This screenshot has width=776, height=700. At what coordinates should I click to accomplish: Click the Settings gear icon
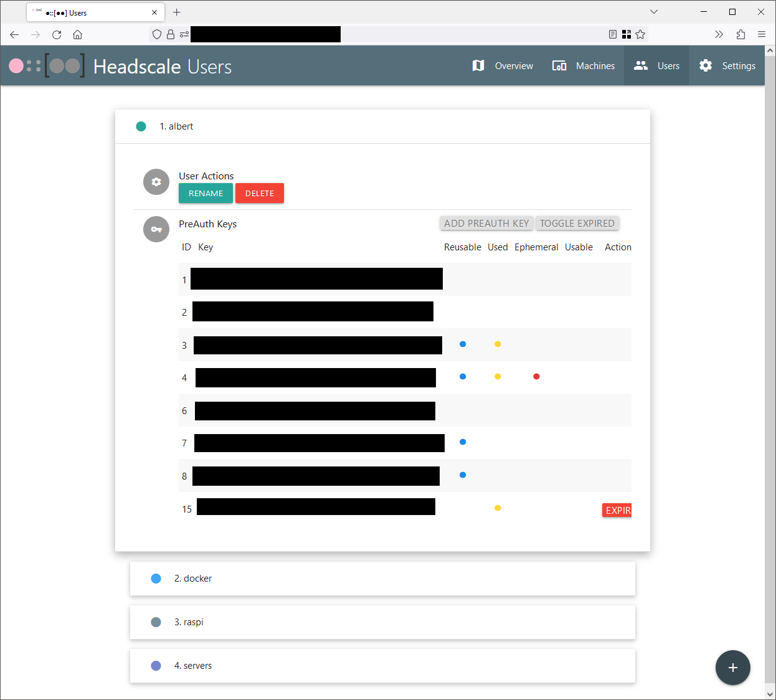[706, 65]
